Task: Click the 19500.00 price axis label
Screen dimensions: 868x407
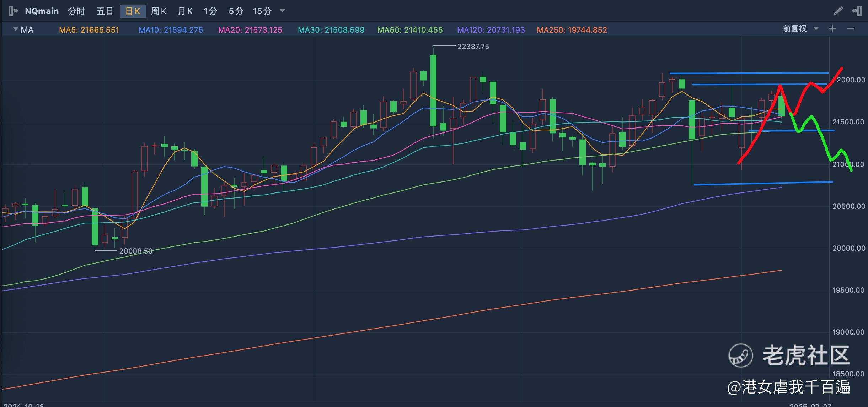Action: (x=848, y=290)
